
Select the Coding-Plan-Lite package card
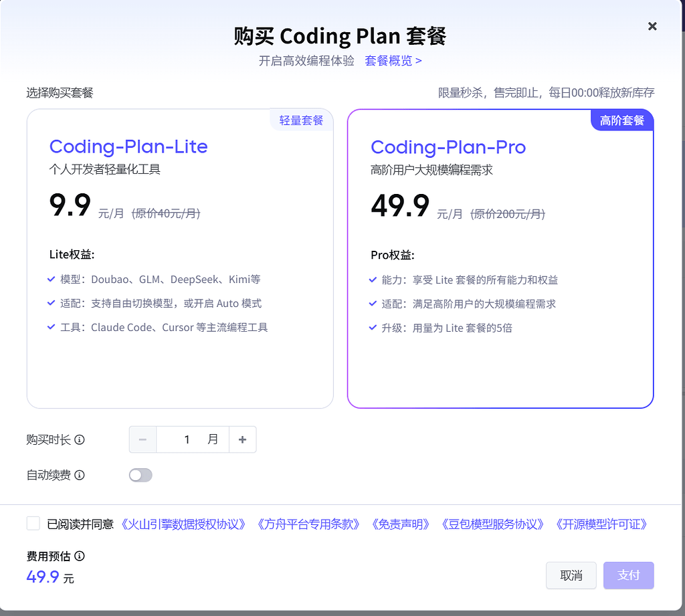pyautogui.click(x=180, y=259)
